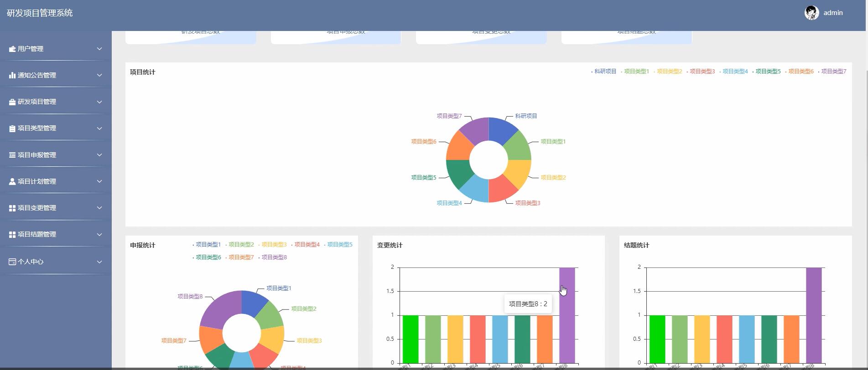The width and height of the screenshot is (868, 370).
Task: Toggle 项目类型4 legend in 项目统计
Action: pyautogui.click(x=733, y=72)
